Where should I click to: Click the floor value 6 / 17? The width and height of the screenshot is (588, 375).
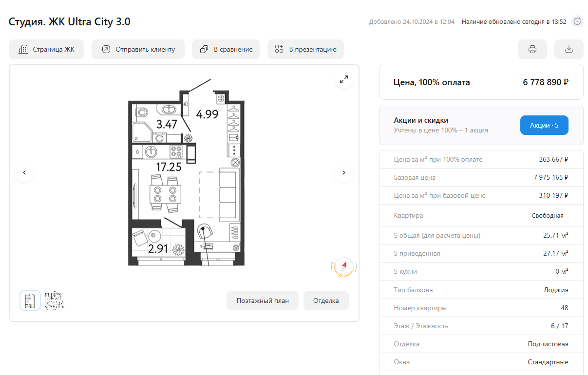[x=560, y=326]
